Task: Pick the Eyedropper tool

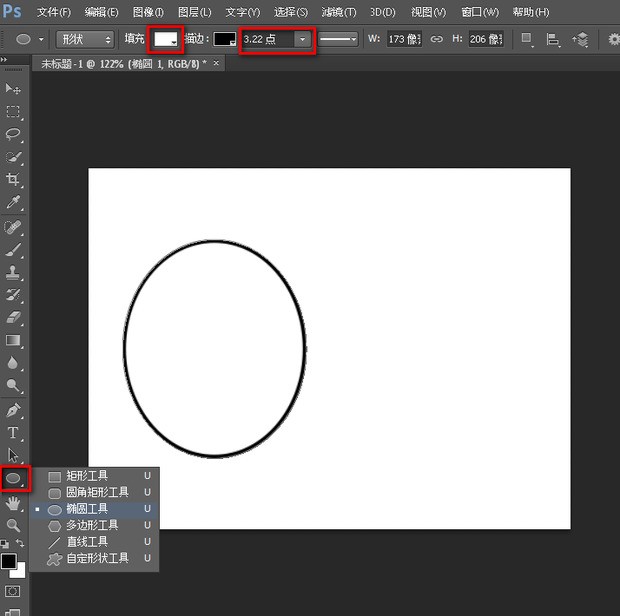Action: 14,203
